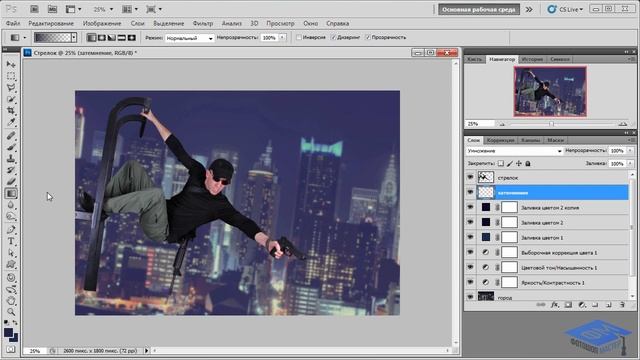Hide the Выборочная коррекция цвета 1 layer

pyautogui.click(x=470, y=252)
